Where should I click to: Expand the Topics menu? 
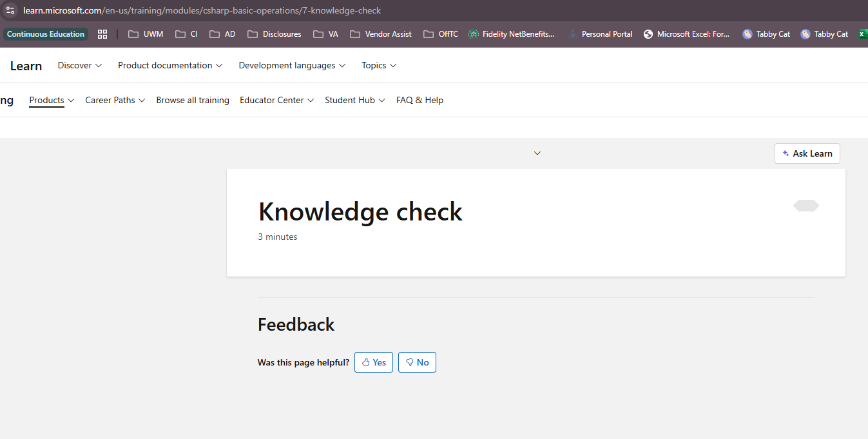[x=379, y=65]
